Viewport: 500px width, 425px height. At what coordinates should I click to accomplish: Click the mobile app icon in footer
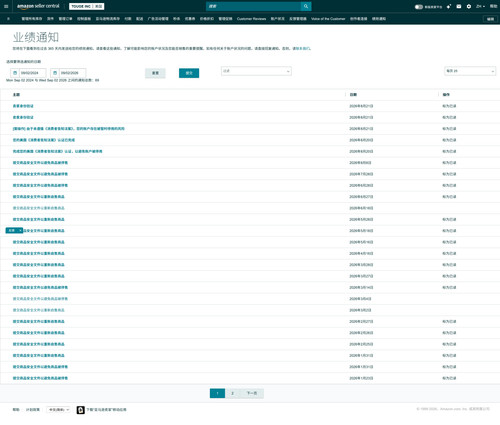80,410
